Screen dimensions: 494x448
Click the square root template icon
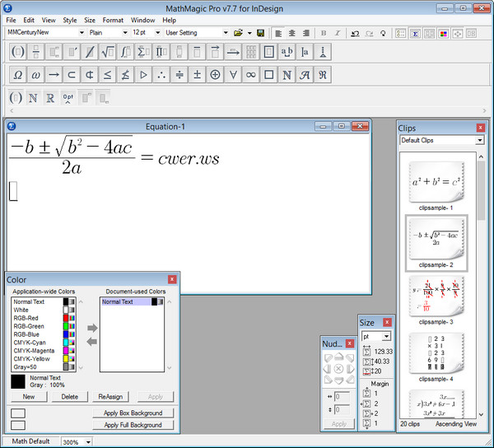[107, 52]
